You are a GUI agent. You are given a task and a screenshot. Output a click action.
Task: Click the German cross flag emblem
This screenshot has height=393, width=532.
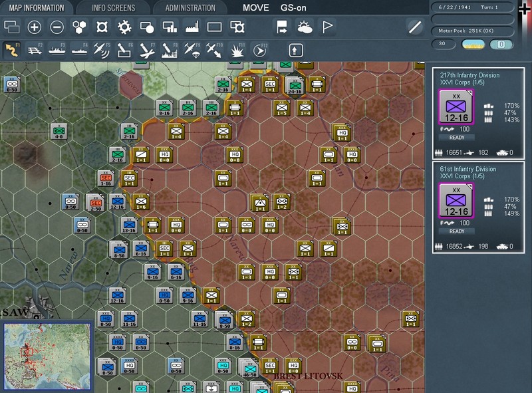525,8
